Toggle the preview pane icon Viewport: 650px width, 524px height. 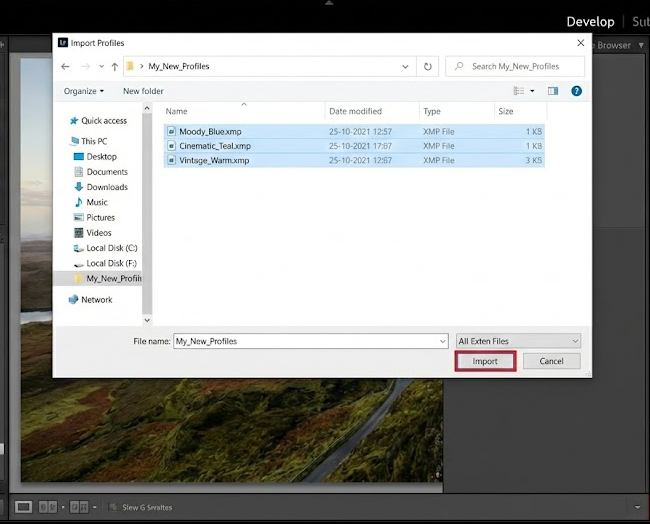[x=552, y=91]
